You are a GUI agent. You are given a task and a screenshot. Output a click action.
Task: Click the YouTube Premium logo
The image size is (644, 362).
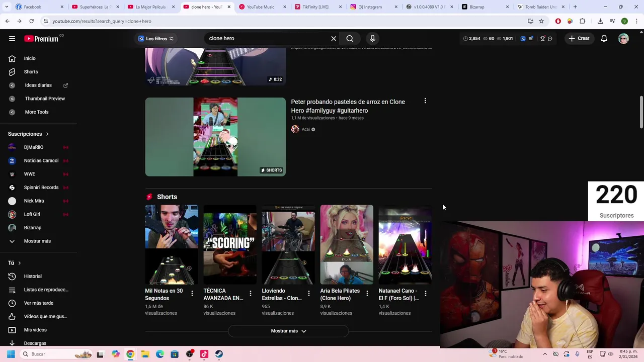(42, 39)
